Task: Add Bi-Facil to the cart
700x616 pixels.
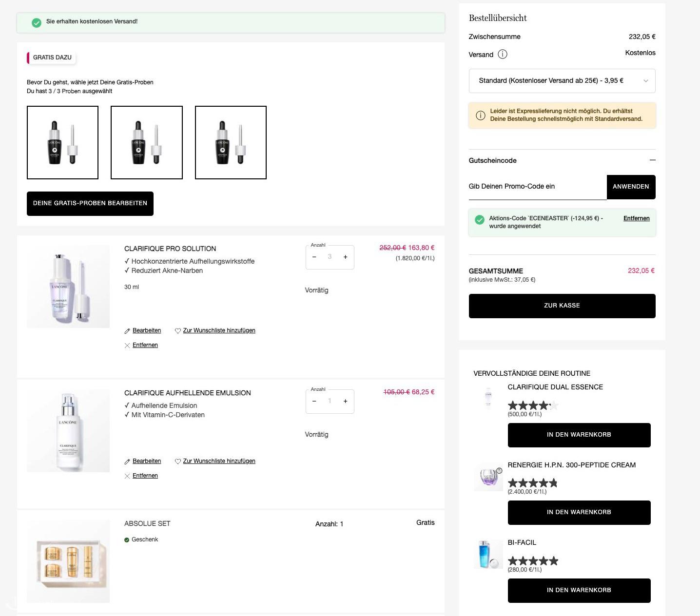Action: tap(579, 590)
